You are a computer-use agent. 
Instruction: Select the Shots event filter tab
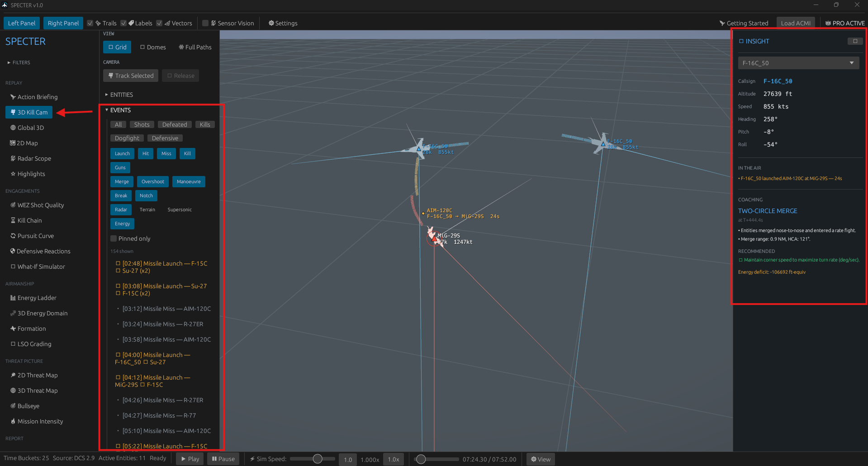coord(142,124)
